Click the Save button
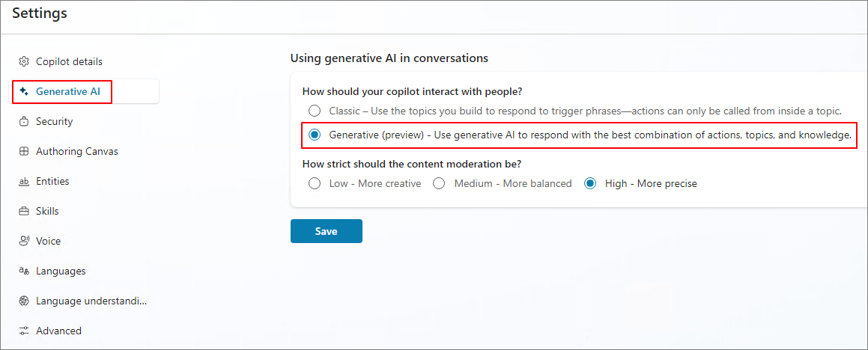The height and width of the screenshot is (350, 868). coord(326,231)
